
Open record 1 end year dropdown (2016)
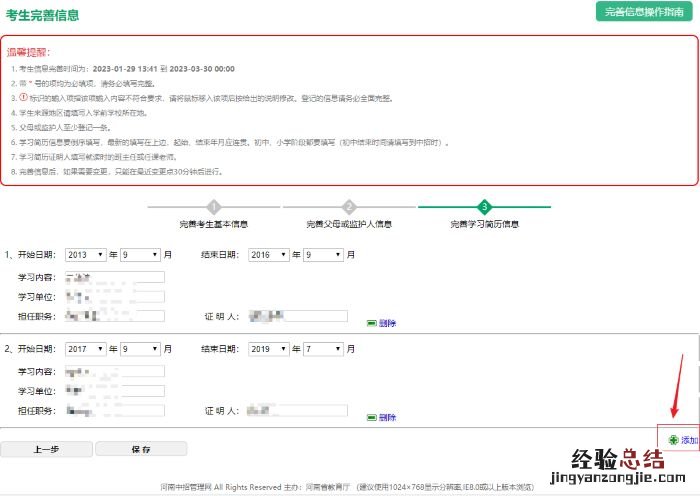269,255
